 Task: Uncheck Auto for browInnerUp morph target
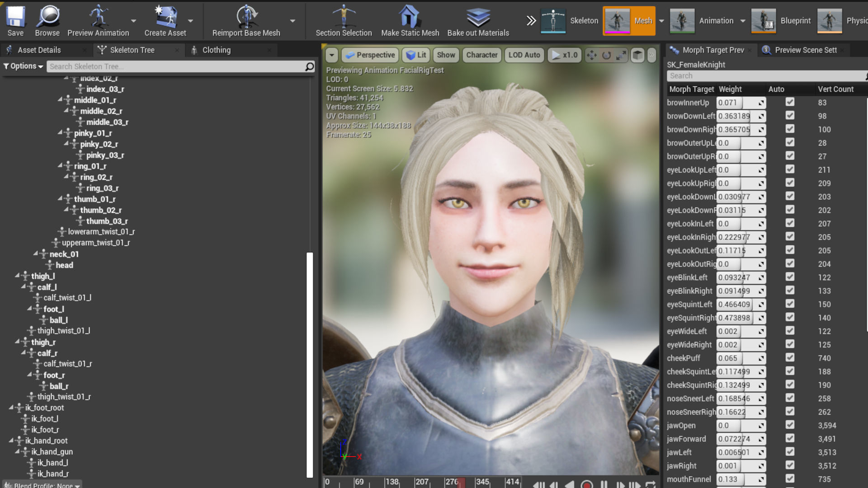click(790, 102)
